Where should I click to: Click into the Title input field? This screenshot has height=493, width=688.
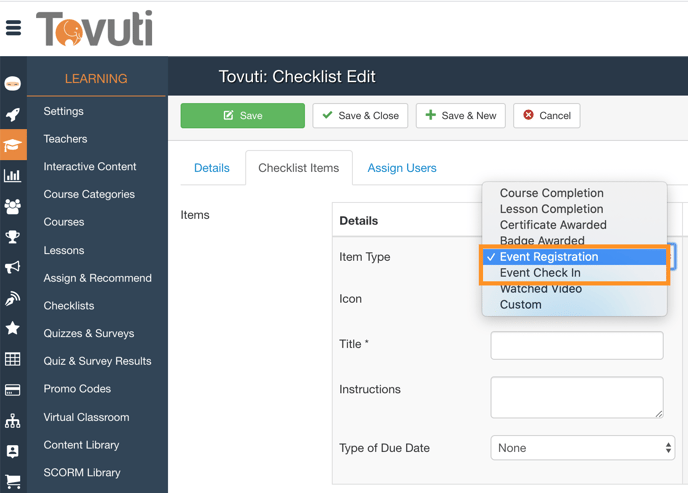(x=576, y=345)
